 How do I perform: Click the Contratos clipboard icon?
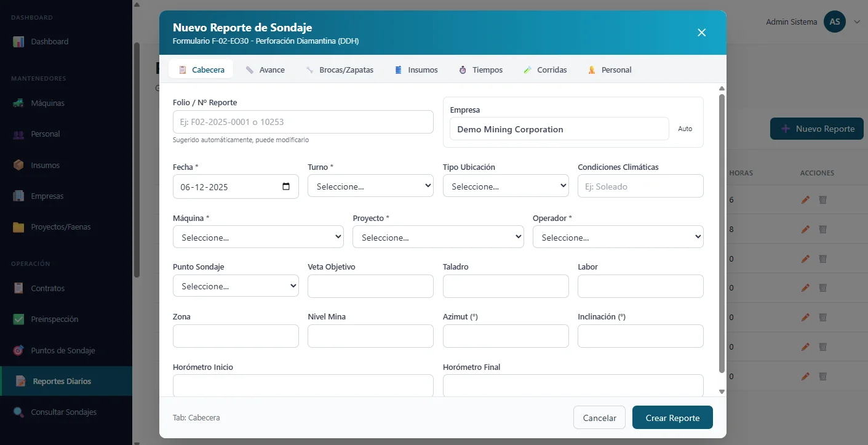(x=19, y=289)
